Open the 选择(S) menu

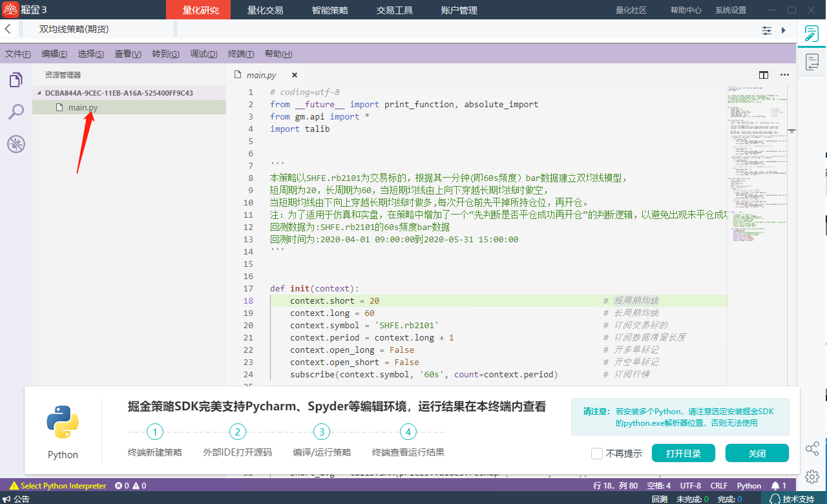[91, 54]
